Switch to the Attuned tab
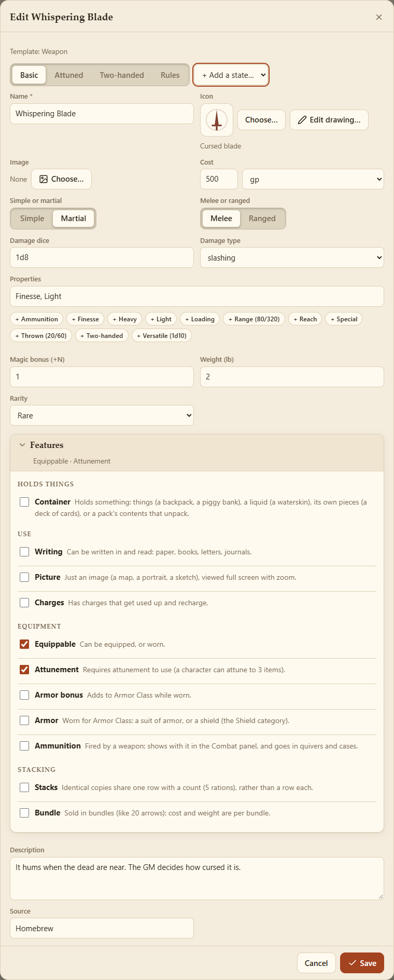This screenshot has width=394, height=980. (x=69, y=75)
